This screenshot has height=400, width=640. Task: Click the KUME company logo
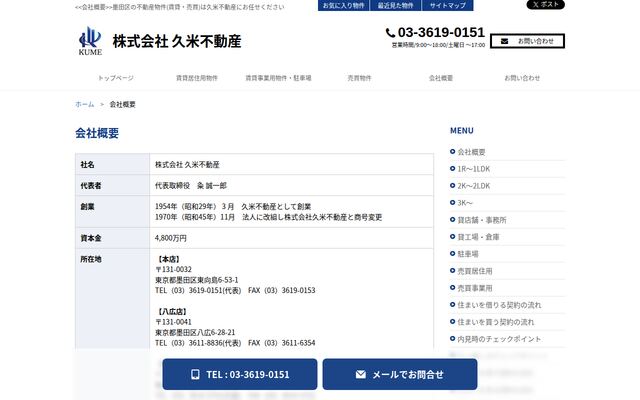[x=90, y=41]
